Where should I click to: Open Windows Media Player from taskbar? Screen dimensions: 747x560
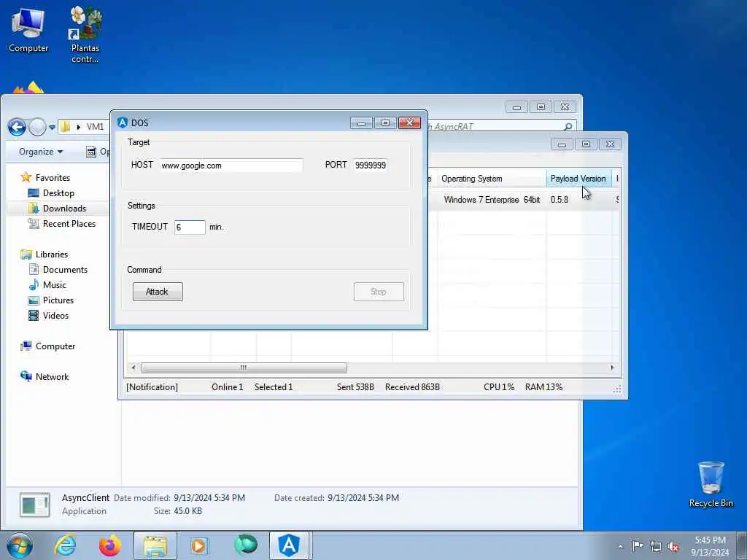coord(199,545)
